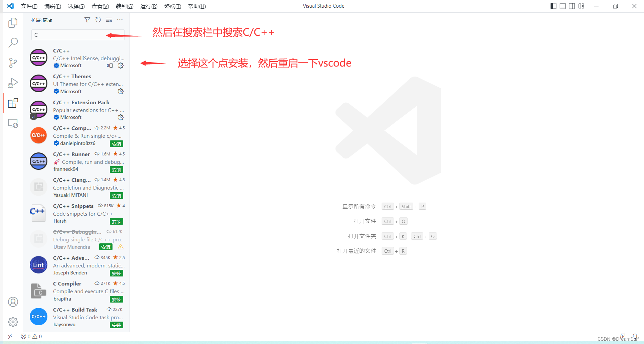Open the Explorer view in activity bar
Screen dimensions: 644x344
pyautogui.click(x=13, y=22)
